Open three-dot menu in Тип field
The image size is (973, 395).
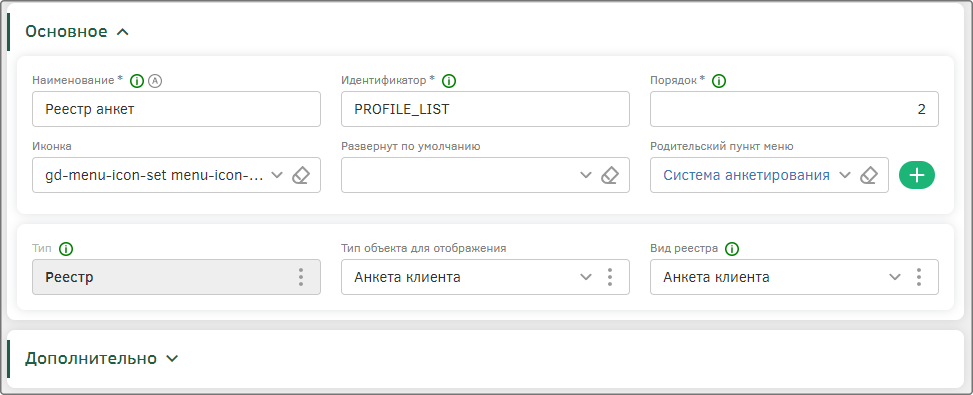pos(301,277)
